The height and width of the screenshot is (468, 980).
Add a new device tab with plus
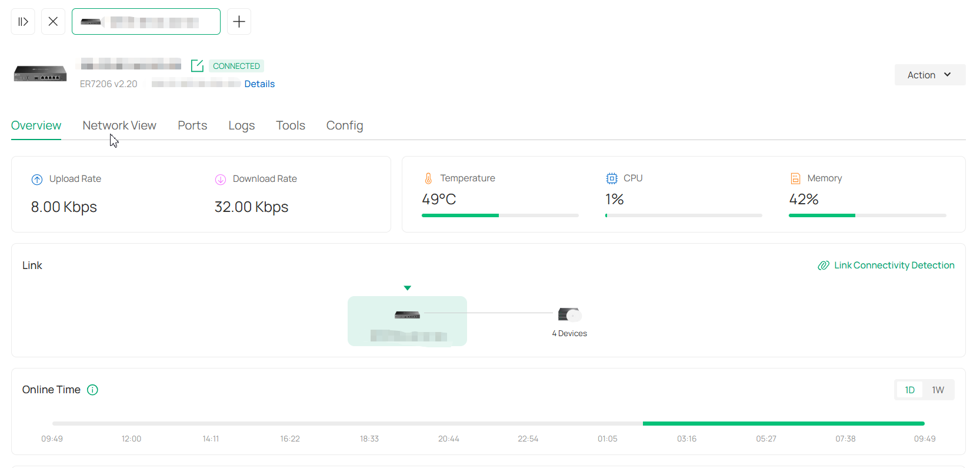click(239, 22)
